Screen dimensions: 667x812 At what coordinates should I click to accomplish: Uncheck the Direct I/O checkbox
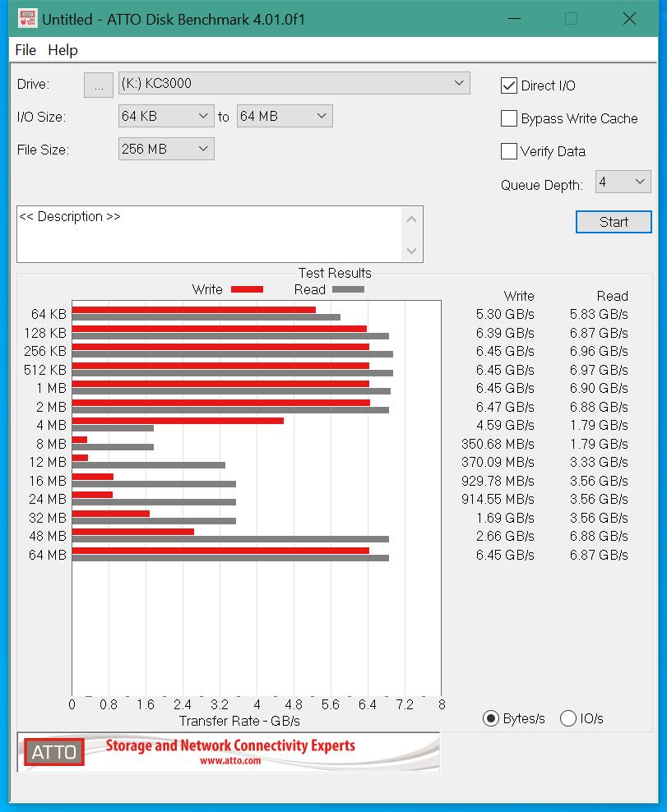[x=509, y=85]
